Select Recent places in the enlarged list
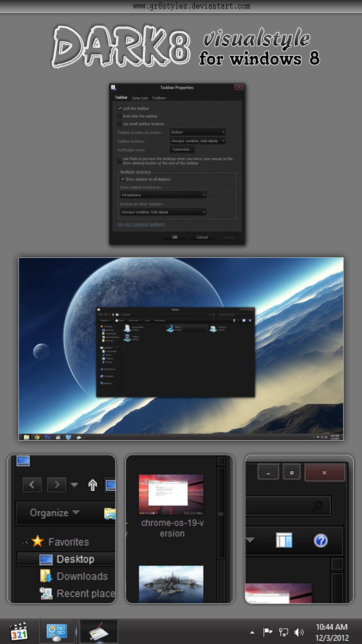 coord(77,593)
